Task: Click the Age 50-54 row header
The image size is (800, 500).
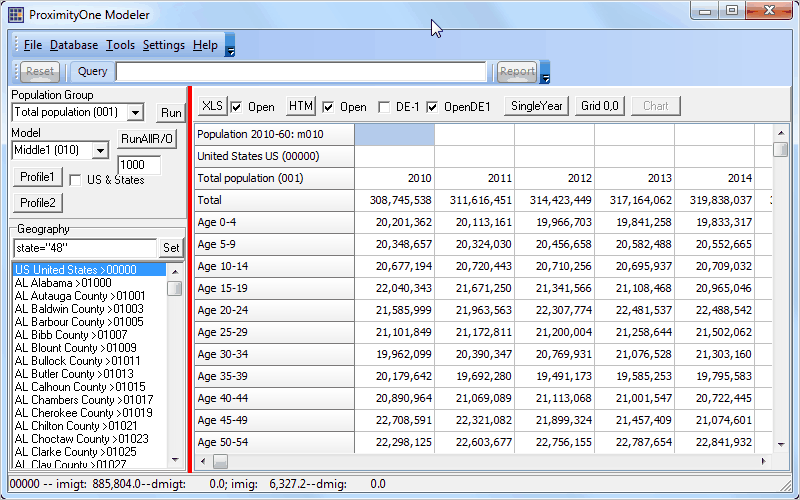Action: point(274,442)
